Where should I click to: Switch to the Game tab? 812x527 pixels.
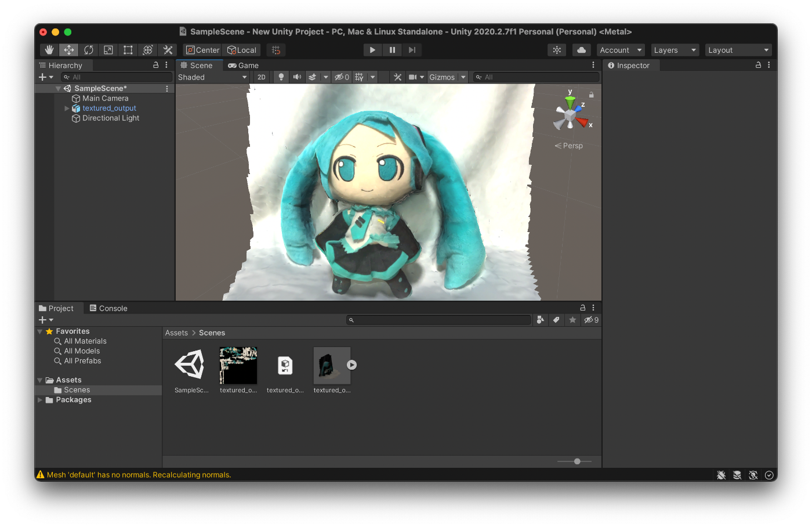click(x=244, y=66)
